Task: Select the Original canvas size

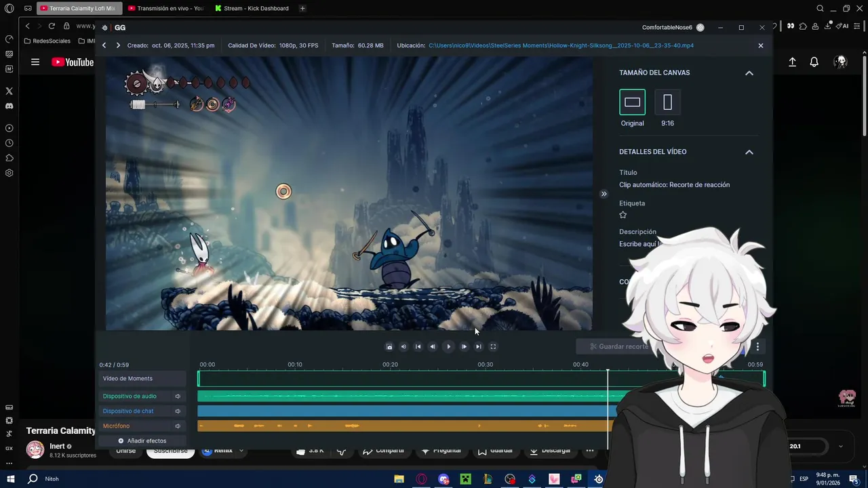Action: coord(632,102)
